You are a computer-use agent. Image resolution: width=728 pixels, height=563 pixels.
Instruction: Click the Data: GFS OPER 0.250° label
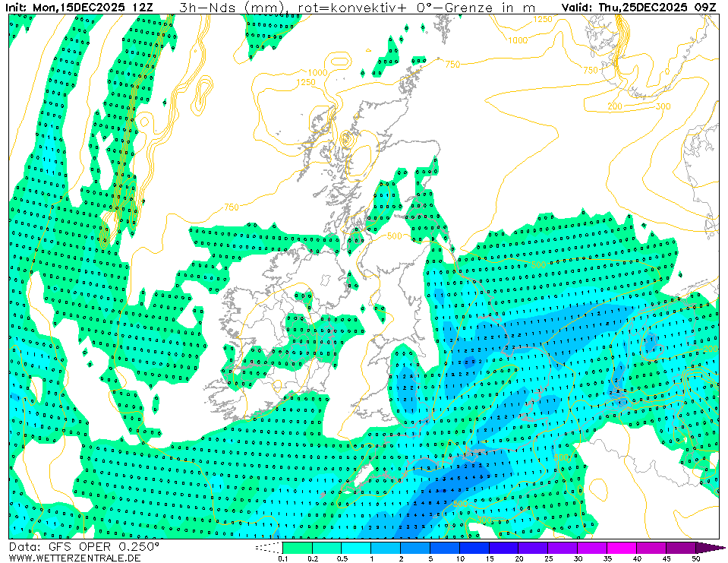[84, 546]
